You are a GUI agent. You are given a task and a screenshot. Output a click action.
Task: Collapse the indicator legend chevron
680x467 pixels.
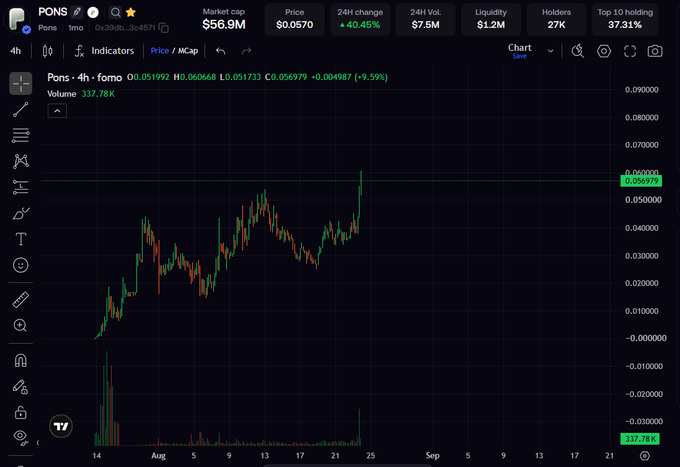coord(57,111)
